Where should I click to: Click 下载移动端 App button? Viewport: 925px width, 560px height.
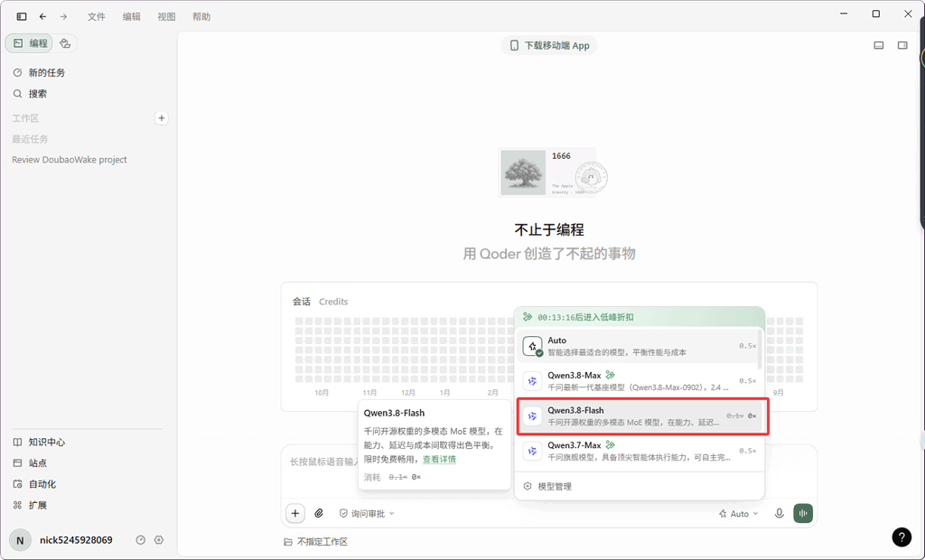click(549, 45)
